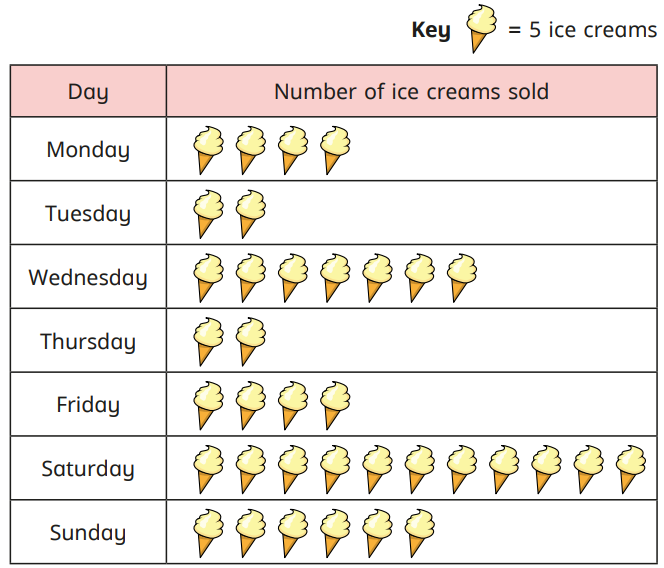The image size is (664, 568).
Task: Click the last ice cream in Wednesday row
Action: click(461, 277)
